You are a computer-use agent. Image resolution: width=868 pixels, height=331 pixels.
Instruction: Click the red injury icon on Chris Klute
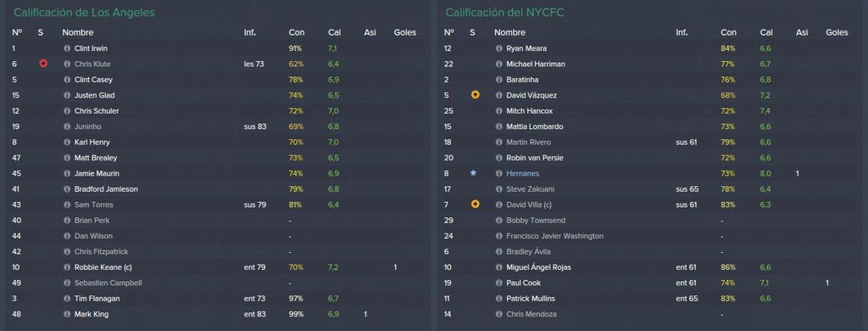coord(44,64)
